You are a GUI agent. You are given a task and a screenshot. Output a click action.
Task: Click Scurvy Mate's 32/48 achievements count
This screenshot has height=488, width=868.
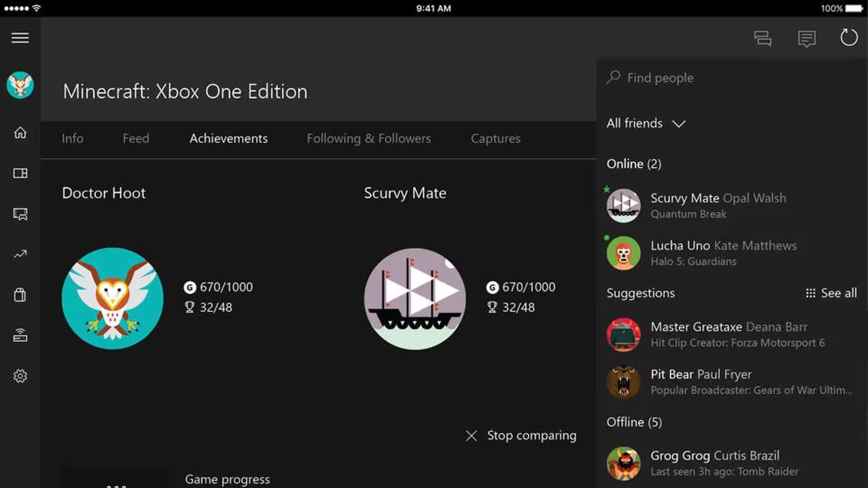(511, 308)
